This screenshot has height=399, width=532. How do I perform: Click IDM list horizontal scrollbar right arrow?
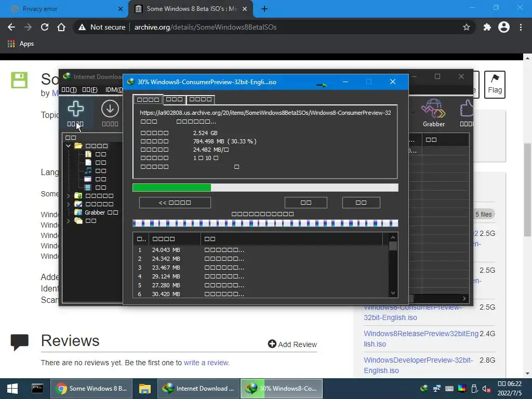coord(464,298)
